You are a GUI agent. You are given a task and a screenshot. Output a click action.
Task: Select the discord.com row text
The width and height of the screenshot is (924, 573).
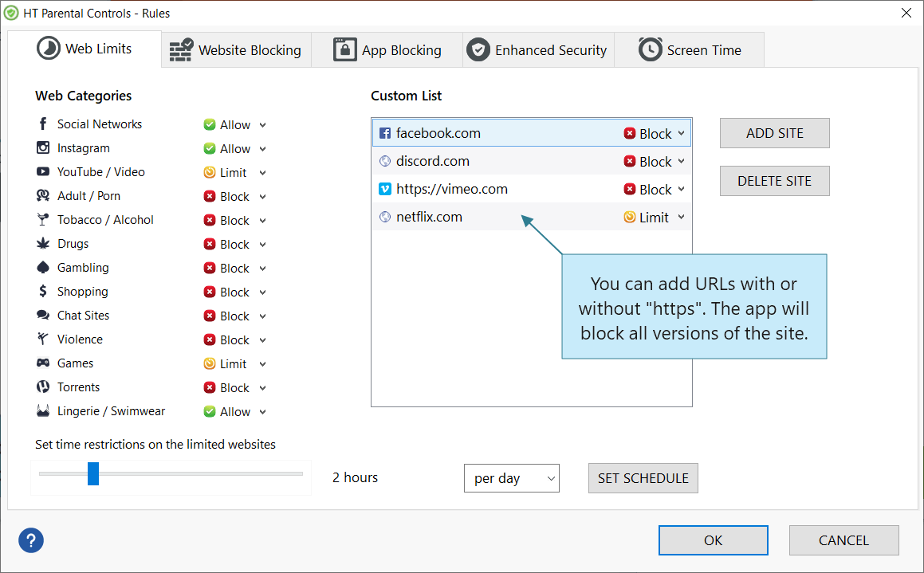tap(433, 161)
